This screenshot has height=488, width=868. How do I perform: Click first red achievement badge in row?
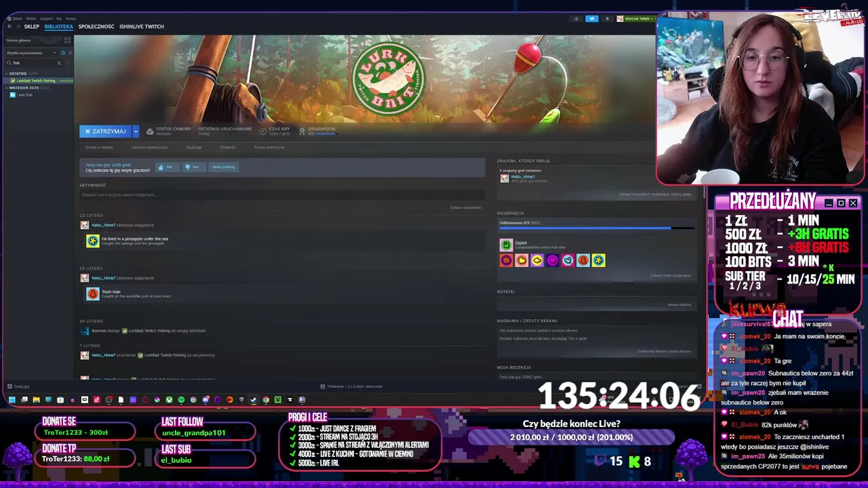pyautogui.click(x=506, y=260)
